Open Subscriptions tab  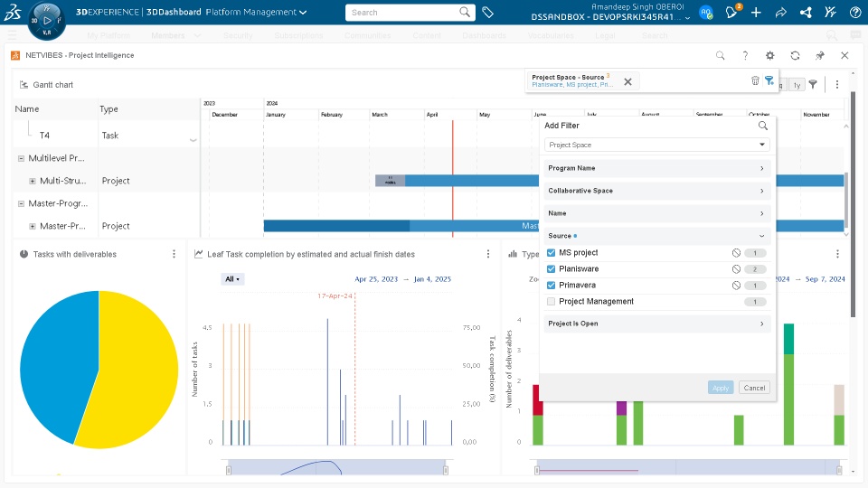[x=298, y=35]
